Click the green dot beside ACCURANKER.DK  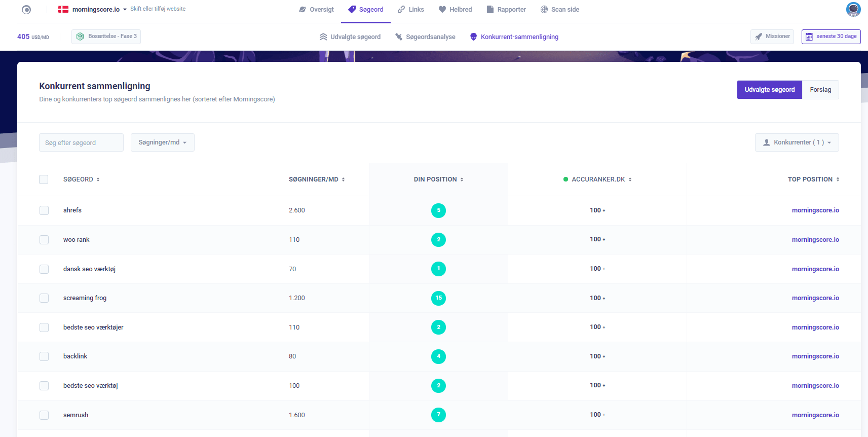(x=565, y=179)
